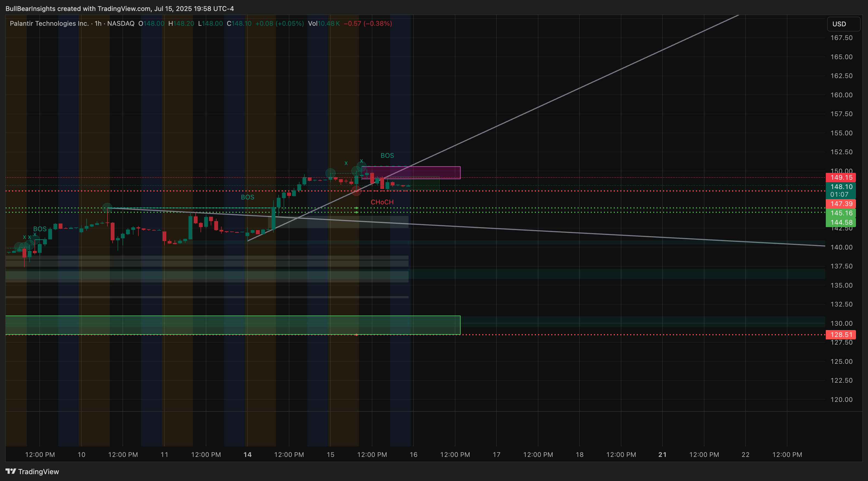Select the large green demand zone rectangle
Image resolution: width=868 pixels, height=481 pixels.
coord(233,325)
